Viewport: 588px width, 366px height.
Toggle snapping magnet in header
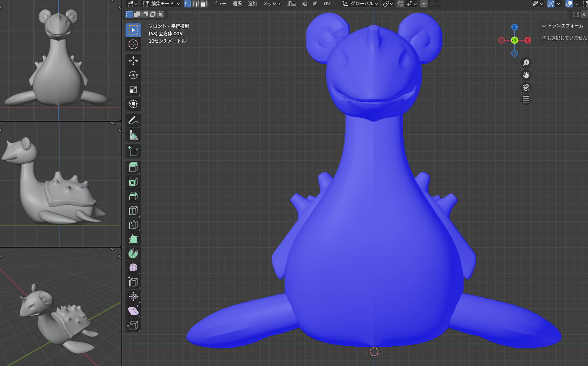tap(400, 4)
